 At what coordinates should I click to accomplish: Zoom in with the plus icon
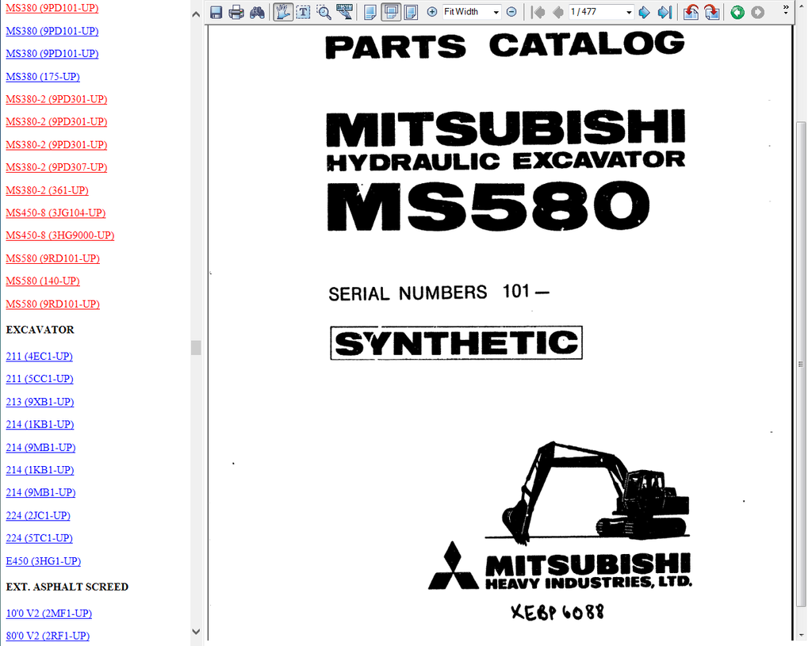pyautogui.click(x=432, y=11)
